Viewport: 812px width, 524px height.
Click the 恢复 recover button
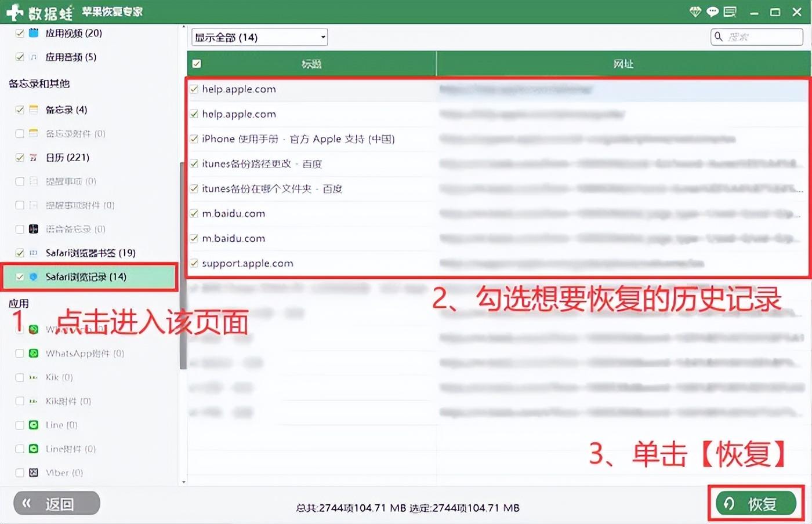(x=756, y=504)
